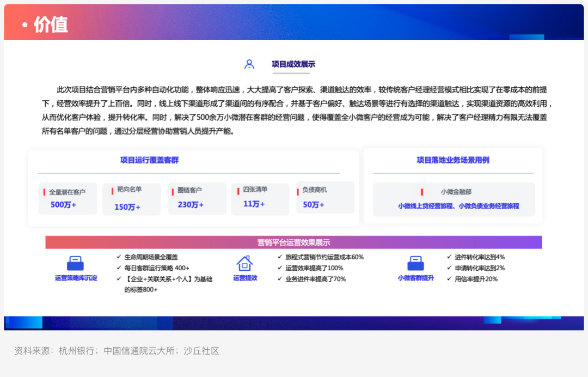588x377 pixels.
Task: Click the checkmark next to 生命周期场景全覆盖
Action: 119,257
